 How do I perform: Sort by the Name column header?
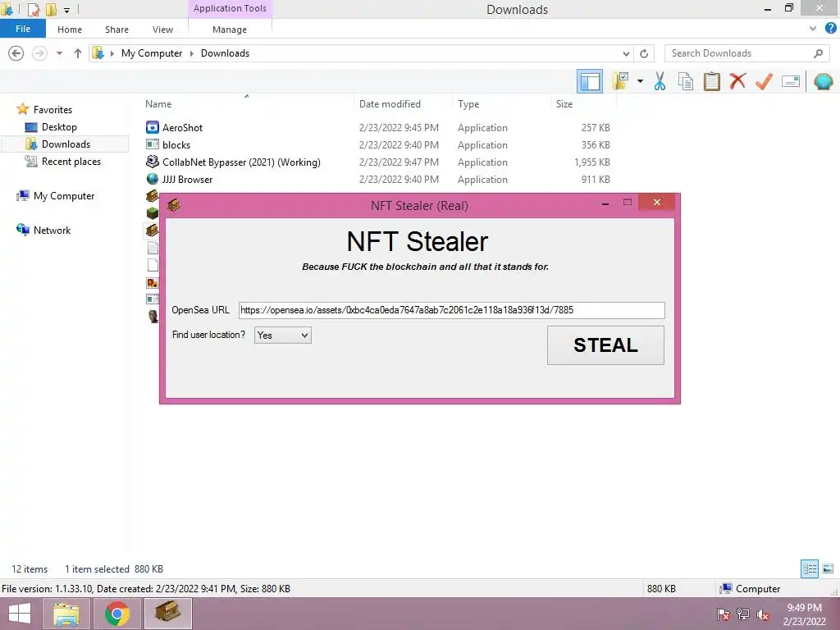pyautogui.click(x=158, y=104)
